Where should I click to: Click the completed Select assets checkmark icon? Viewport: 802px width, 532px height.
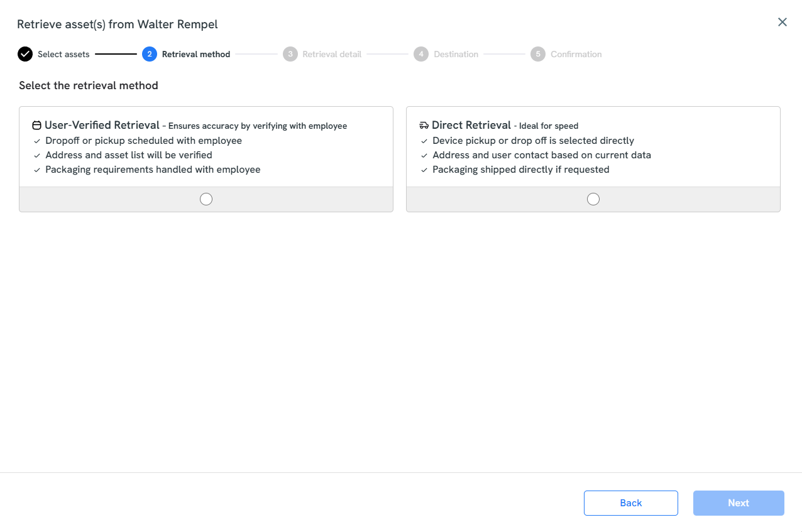25,54
